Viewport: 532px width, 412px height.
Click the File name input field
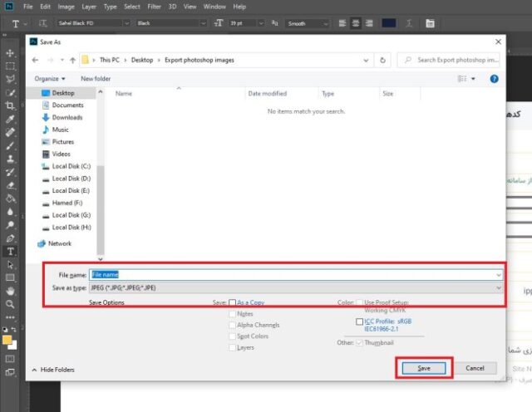tap(296, 275)
